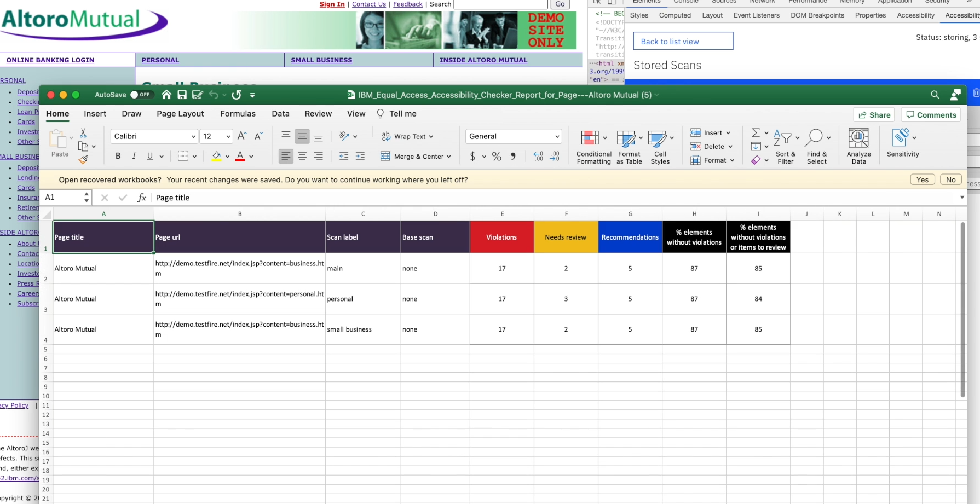Toggle Wrap Text
The image size is (980, 504).
coord(407,136)
